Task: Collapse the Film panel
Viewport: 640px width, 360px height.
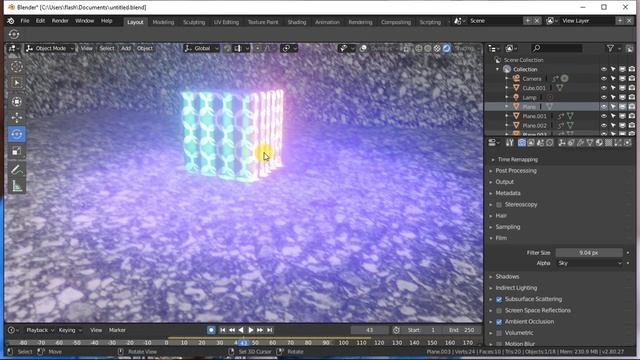Action: (x=501, y=238)
